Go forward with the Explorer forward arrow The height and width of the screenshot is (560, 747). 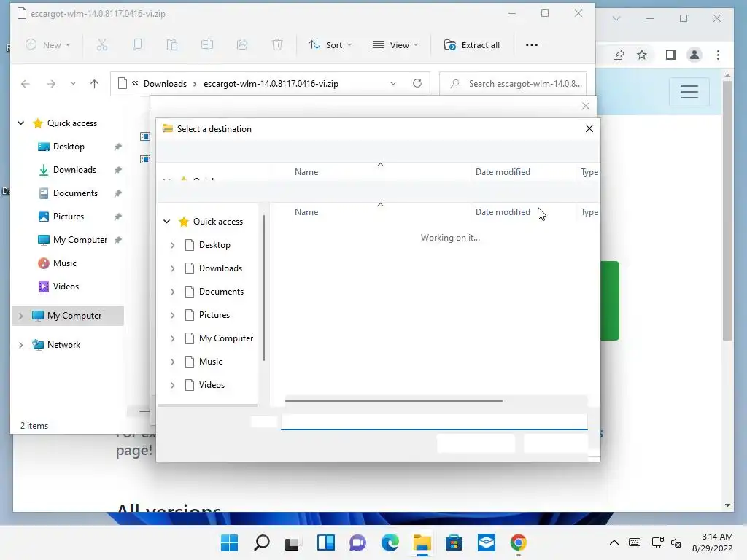click(x=51, y=84)
